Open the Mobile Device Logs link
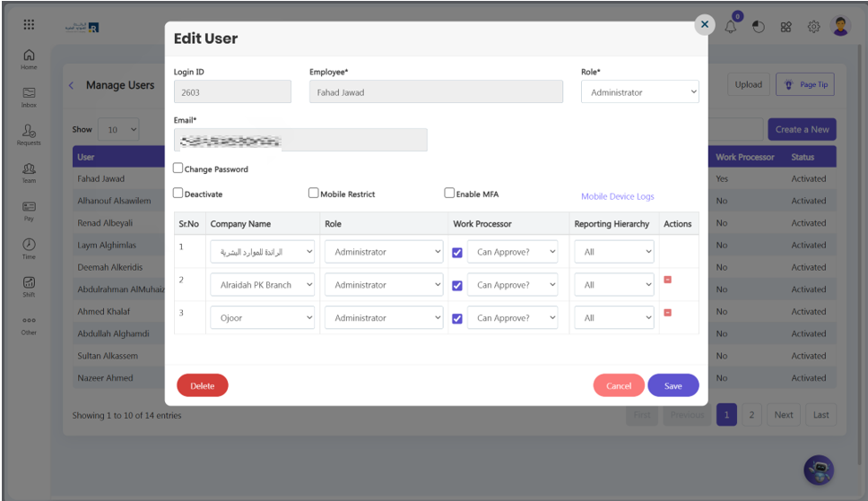This screenshot has height=501, width=868. tap(617, 196)
